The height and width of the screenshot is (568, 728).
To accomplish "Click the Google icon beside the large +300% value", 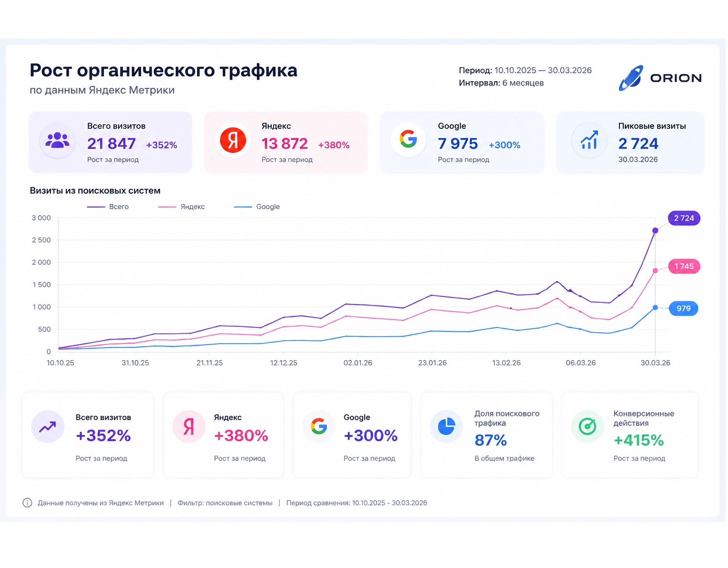I will pos(319,426).
